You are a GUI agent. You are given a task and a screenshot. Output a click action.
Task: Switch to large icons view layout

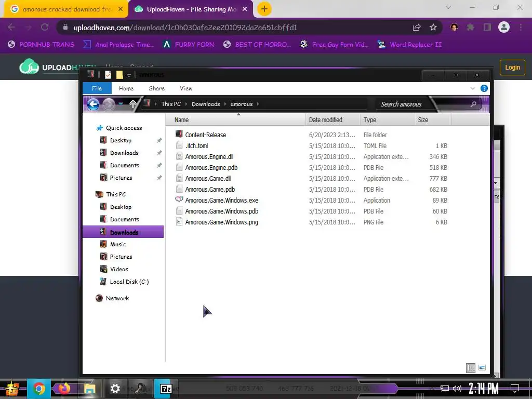482,368
